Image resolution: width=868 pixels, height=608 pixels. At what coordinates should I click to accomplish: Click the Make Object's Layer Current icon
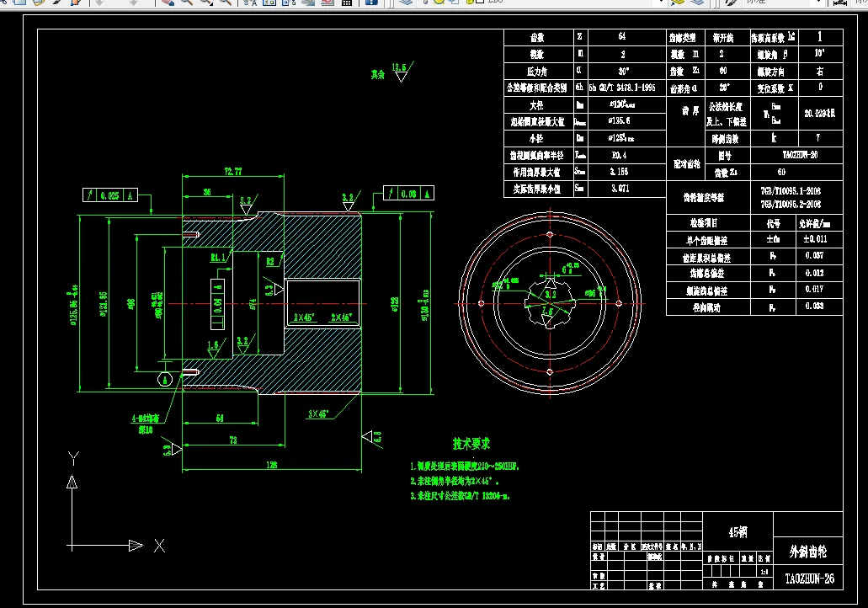coord(679,3)
